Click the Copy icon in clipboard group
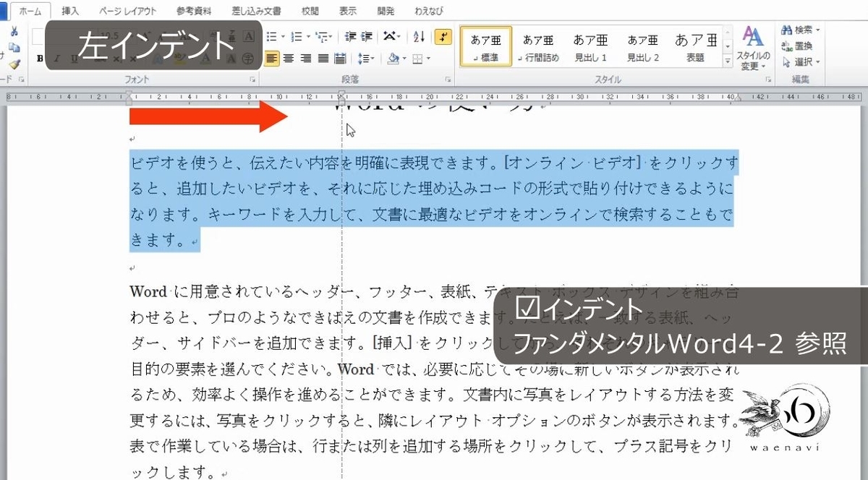 (x=14, y=48)
